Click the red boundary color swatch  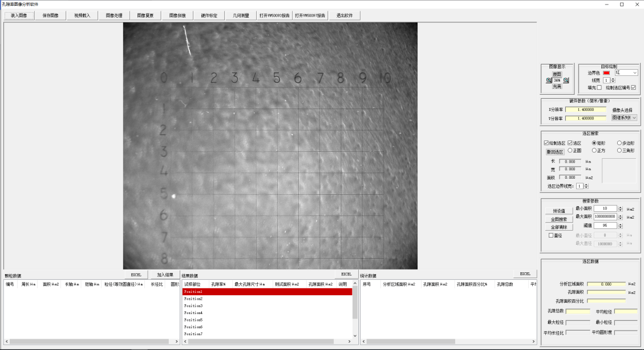click(x=606, y=73)
